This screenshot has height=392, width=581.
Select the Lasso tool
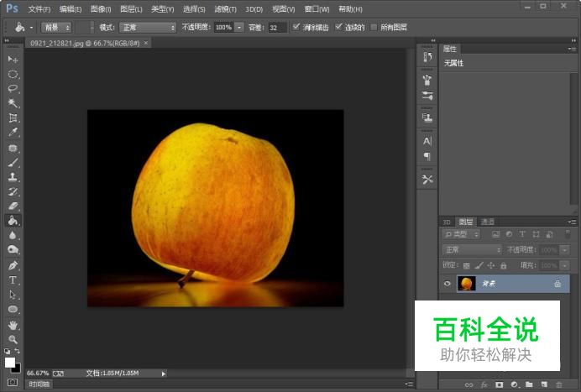pos(13,88)
